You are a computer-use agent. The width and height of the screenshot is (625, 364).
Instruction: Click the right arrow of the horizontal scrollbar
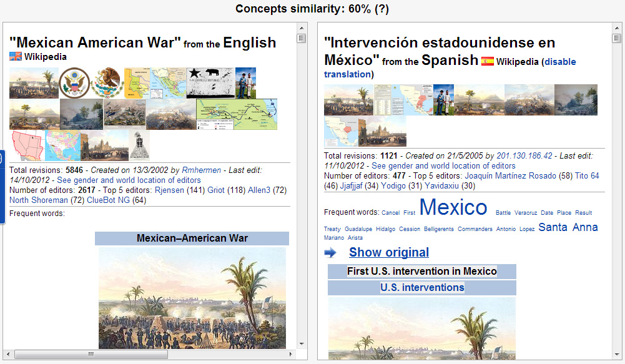pyautogui.click(x=290, y=353)
